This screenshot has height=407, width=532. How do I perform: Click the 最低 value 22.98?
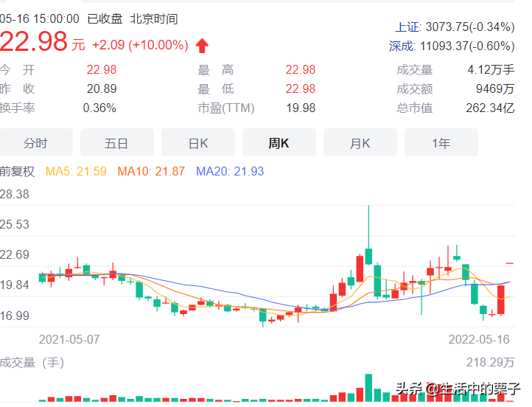tap(301, 88)
